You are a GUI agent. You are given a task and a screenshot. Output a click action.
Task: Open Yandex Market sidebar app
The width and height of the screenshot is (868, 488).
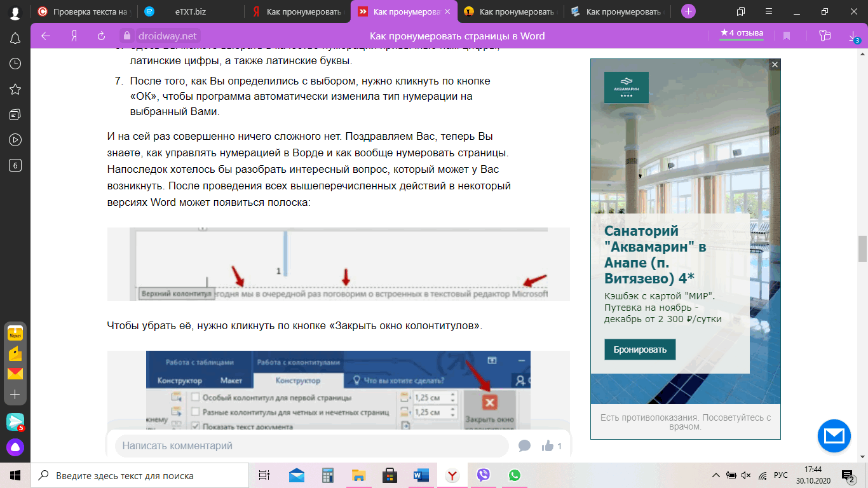15,332
